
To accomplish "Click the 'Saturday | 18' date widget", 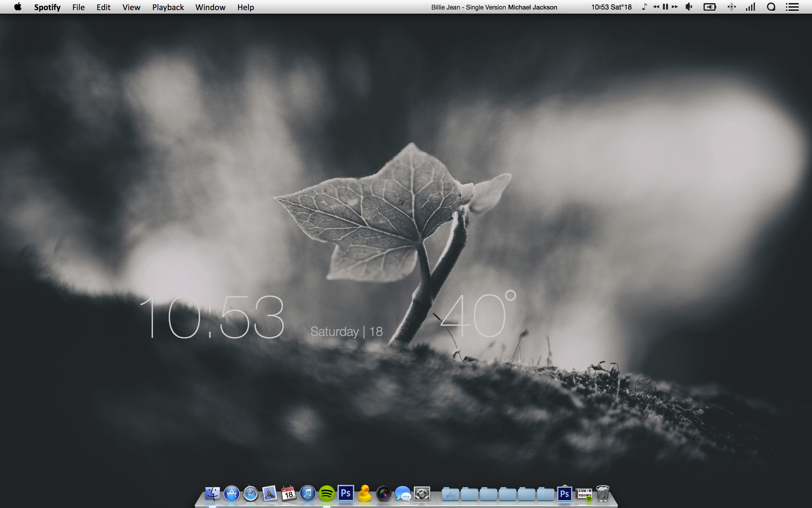I will pos(347,331).
